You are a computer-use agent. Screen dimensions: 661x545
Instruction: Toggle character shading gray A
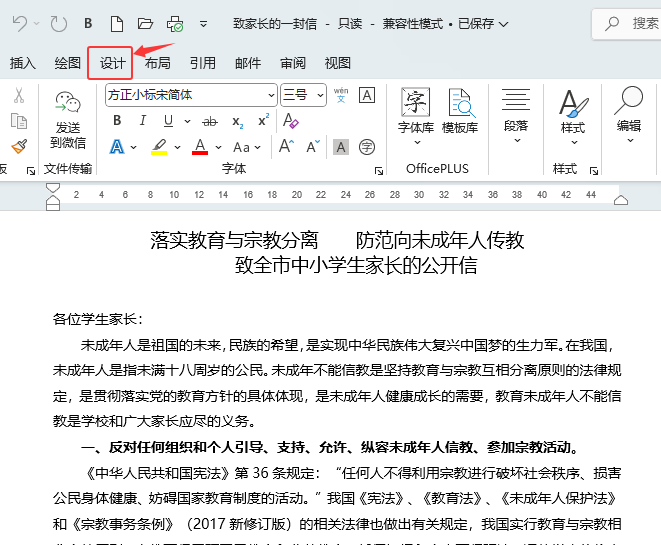click(341, 147)
